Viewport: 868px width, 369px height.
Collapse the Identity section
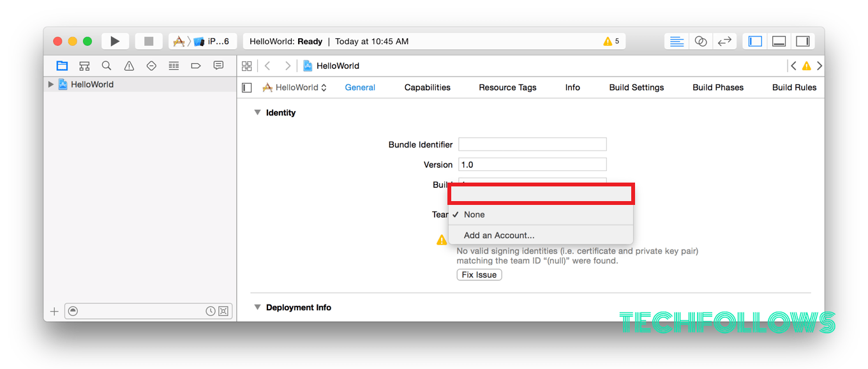pos(258,112)
